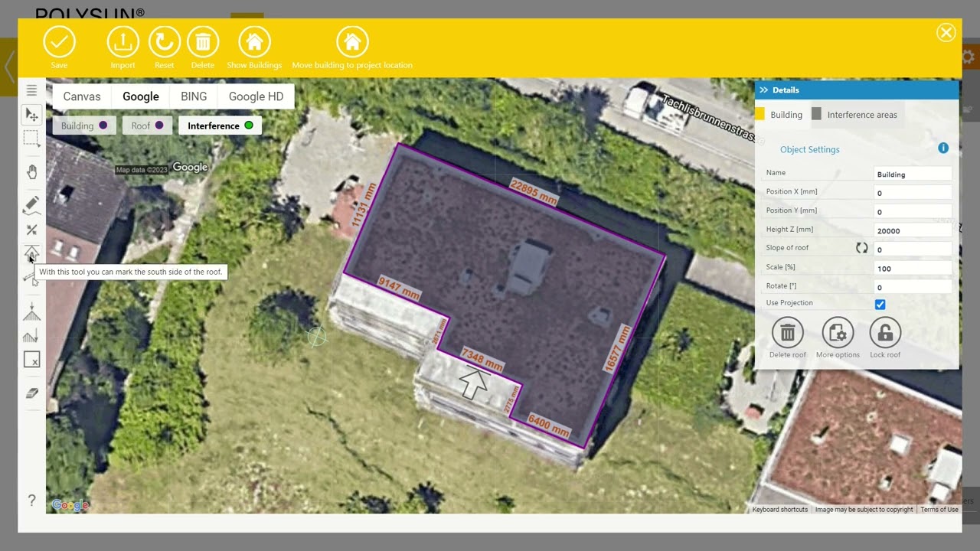Switch to the Canvas map tab
The width and height of the screenshot is (980, 551).
[x=82, y=96]
